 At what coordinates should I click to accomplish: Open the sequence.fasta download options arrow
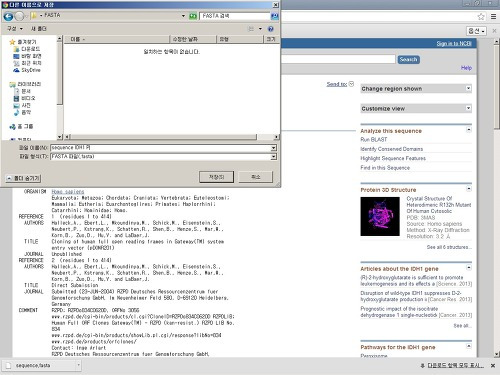pos(78,366)
